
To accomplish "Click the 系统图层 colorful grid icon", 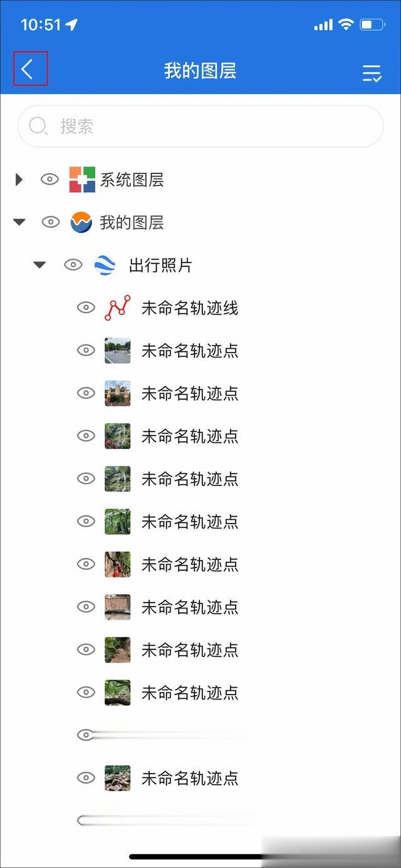I will [x=82, y=180].
